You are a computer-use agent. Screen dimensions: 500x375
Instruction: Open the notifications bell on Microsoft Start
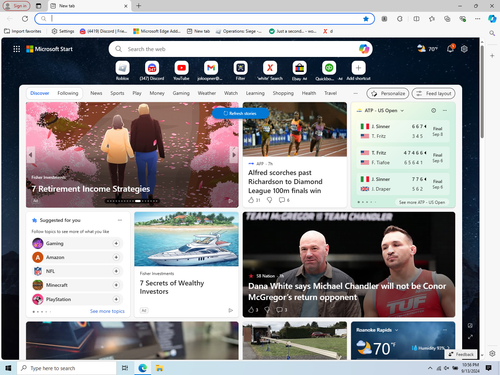pyautogui.click(x=450, y=49)
